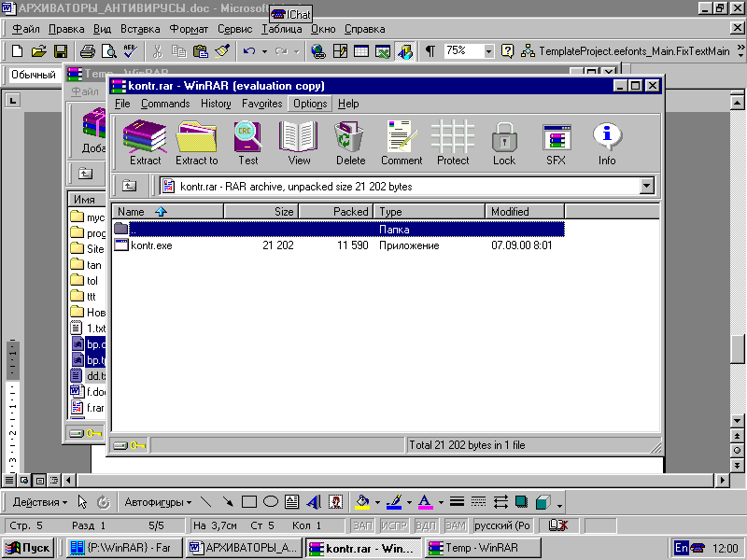Run the Test archive tool
This screenshot has height=560, width=747.
click(x=247, y=143)
